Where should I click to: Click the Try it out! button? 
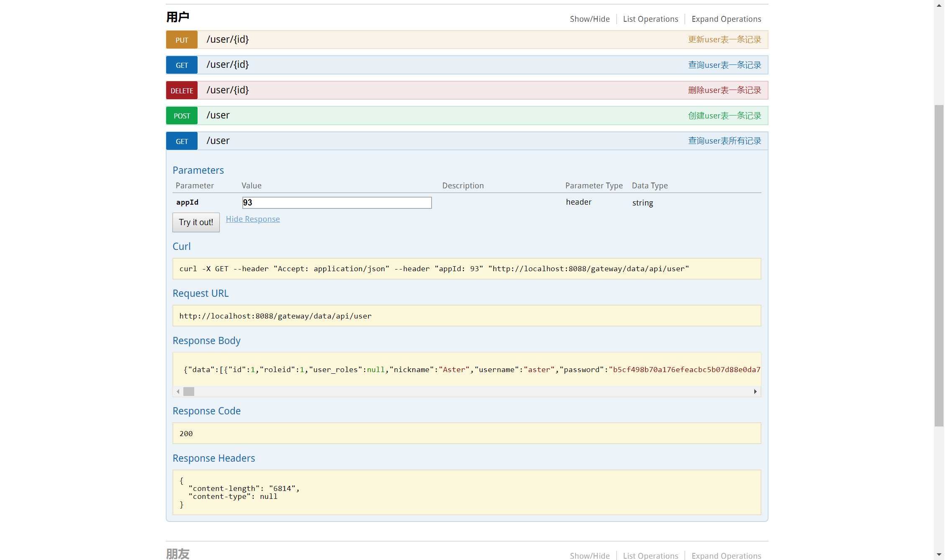click(x=196, y=222)
